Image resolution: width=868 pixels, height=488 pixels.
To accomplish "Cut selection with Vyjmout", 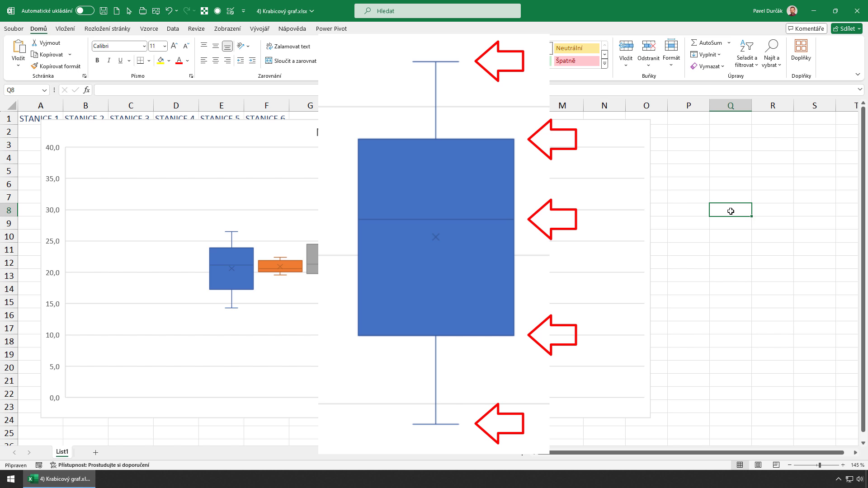I will (46, 43).
